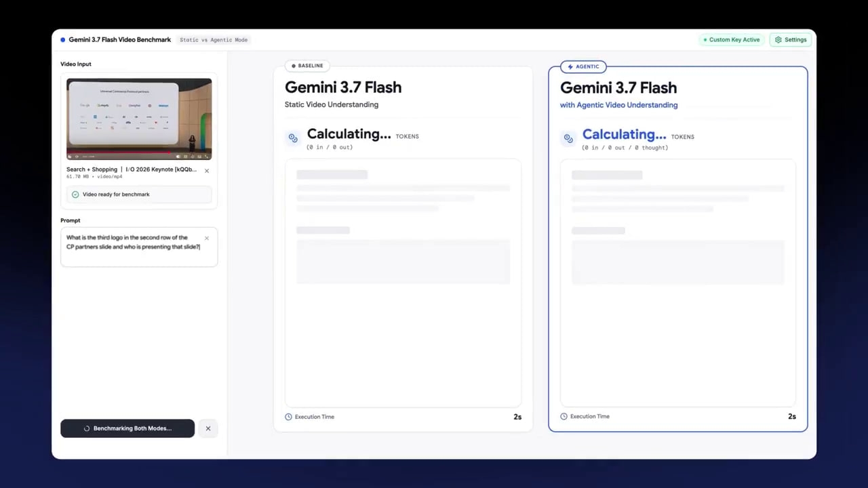
Task: Click the with Agentic Video Understanding subtitle
Action: [x=618, y=105]
